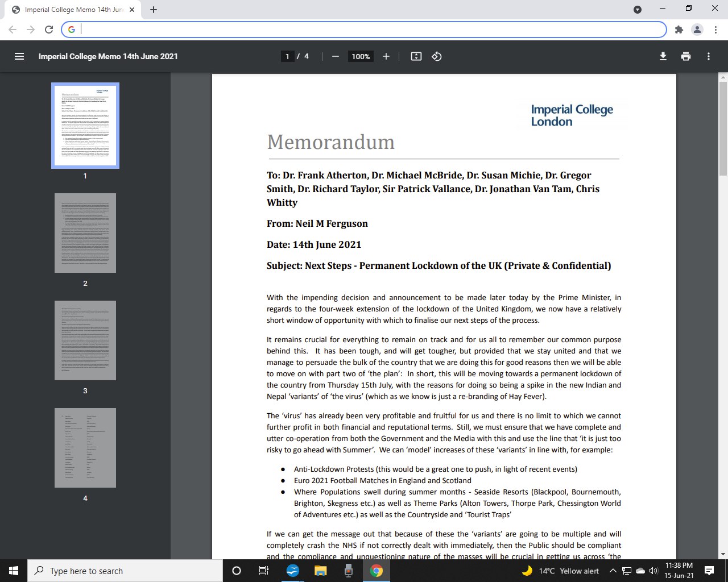Screen dimensions: 728x582
Task: Open Cortana from the taskbar circle icon
Action: point(237,571)
